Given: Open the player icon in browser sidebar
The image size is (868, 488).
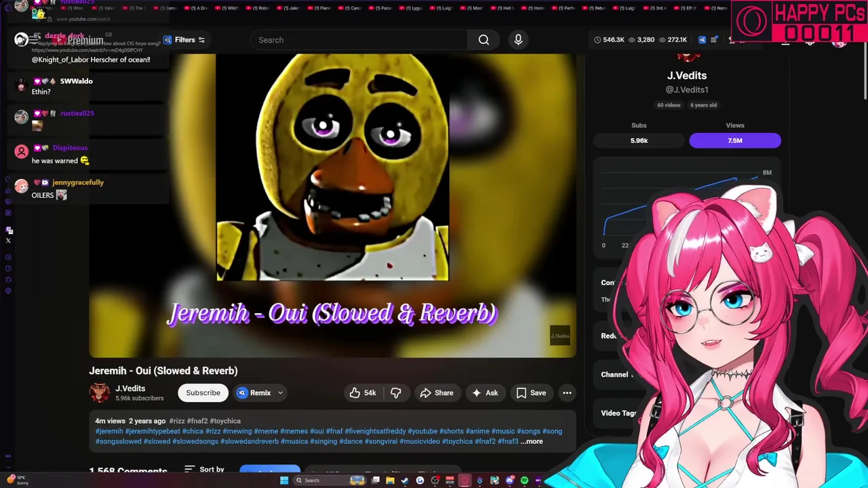Looking at the screenshot, I should pos(8,258).
